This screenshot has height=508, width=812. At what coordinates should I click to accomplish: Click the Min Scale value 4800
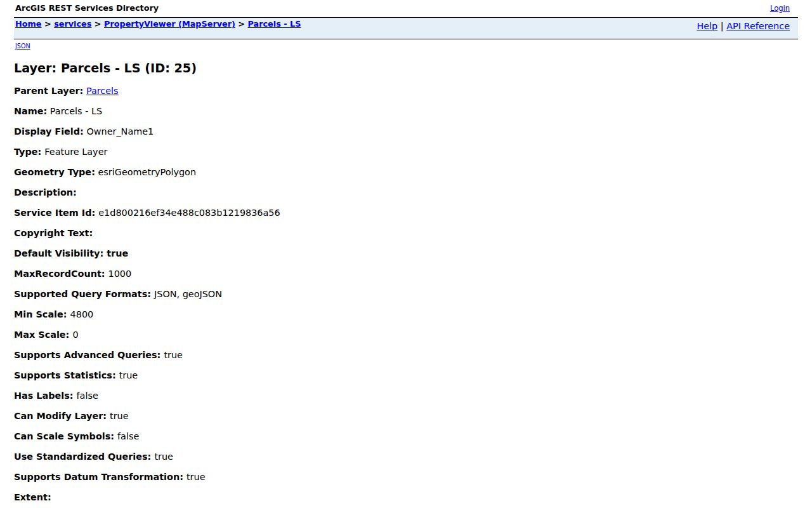[x=82, y=314]
